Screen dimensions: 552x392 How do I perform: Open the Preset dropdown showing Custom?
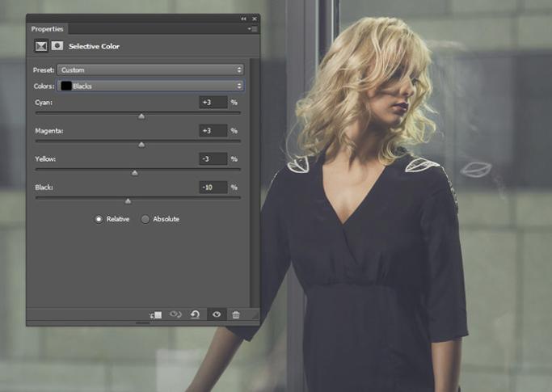150,70
